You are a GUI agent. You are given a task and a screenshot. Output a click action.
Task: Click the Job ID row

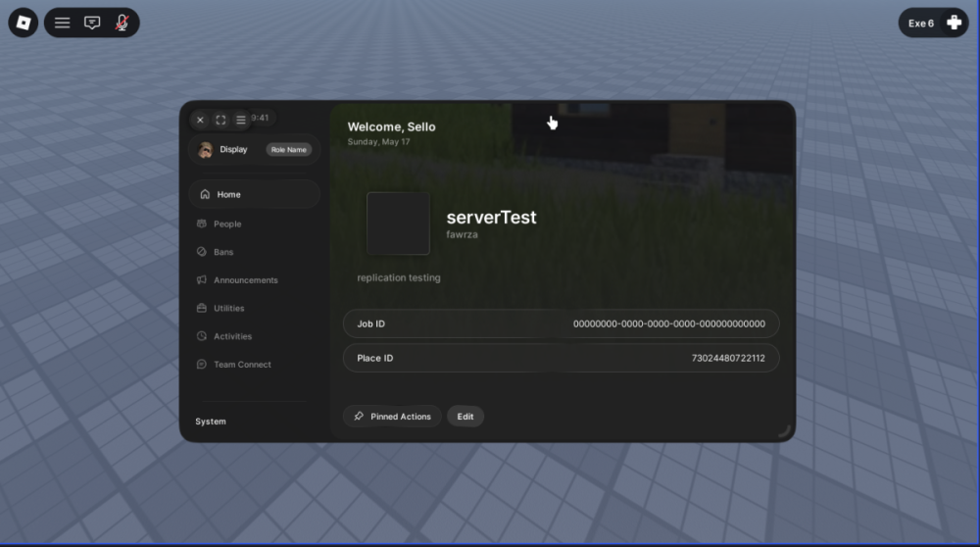tap(562, 323)
